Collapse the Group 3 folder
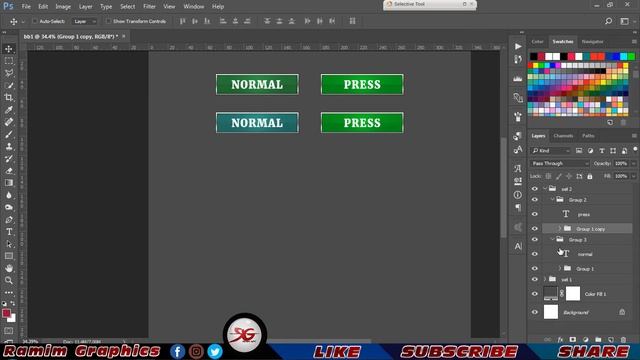 [552, 240]
